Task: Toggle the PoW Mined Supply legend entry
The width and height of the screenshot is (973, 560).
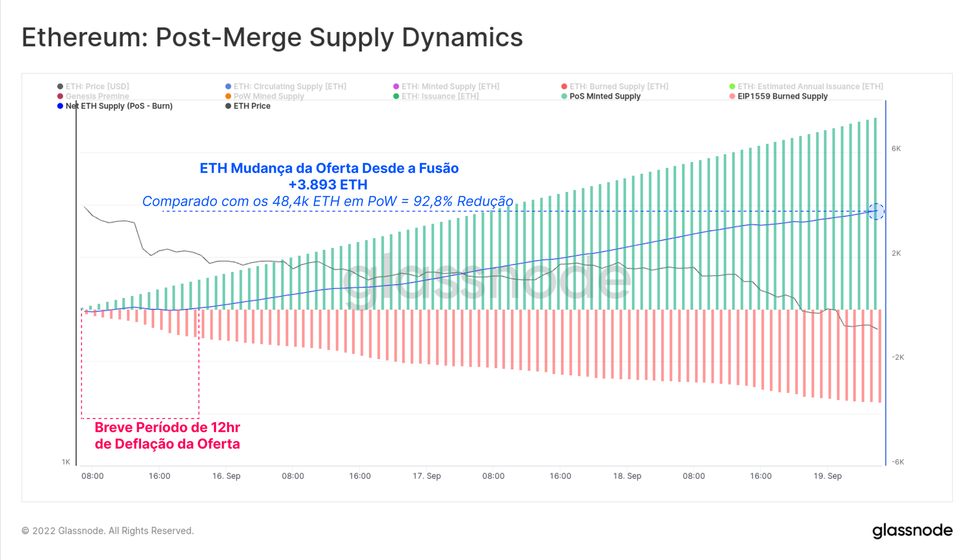Action: [269, 96]
